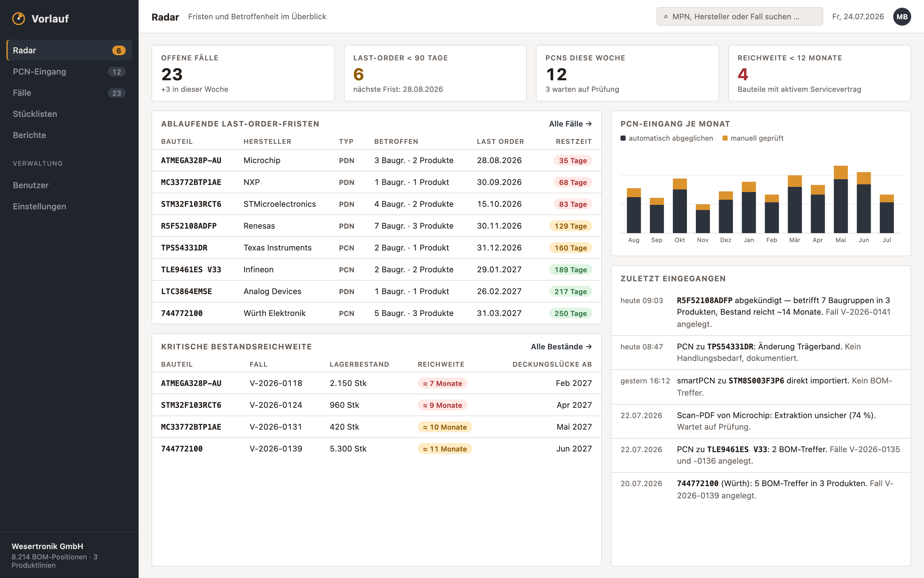Open case V-2026-0139 in the stock table
This screenshot has width=924, height=578.
tap(276, 448)
